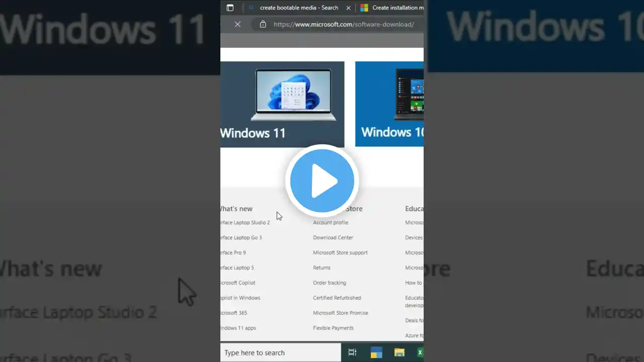Open the Edge tab actions menu icon
644x362 pixels.
[230, 8]
